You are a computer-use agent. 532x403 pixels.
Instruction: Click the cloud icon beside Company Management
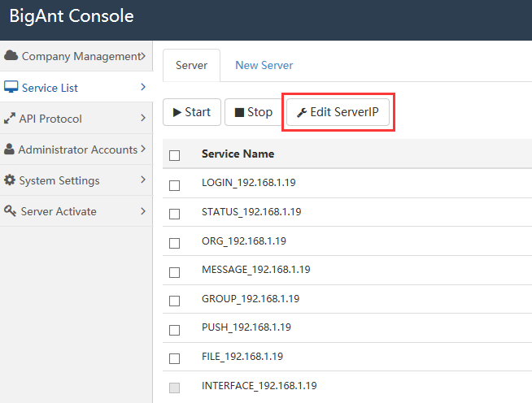click(x=11, y=55)
